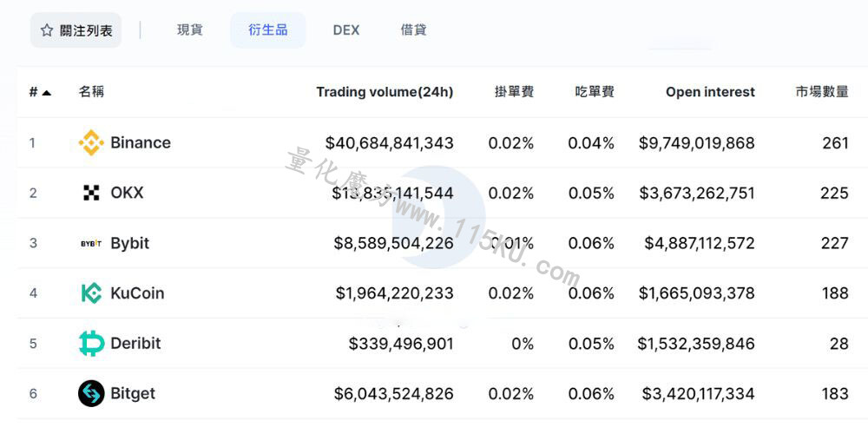Click OKX market count 225

click(x=834, y=194)
